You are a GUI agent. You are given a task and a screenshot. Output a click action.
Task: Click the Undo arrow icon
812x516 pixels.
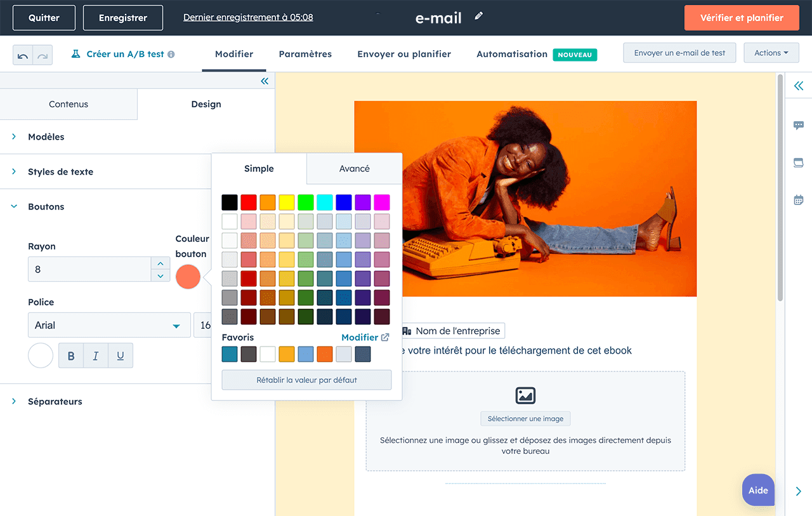22,54
